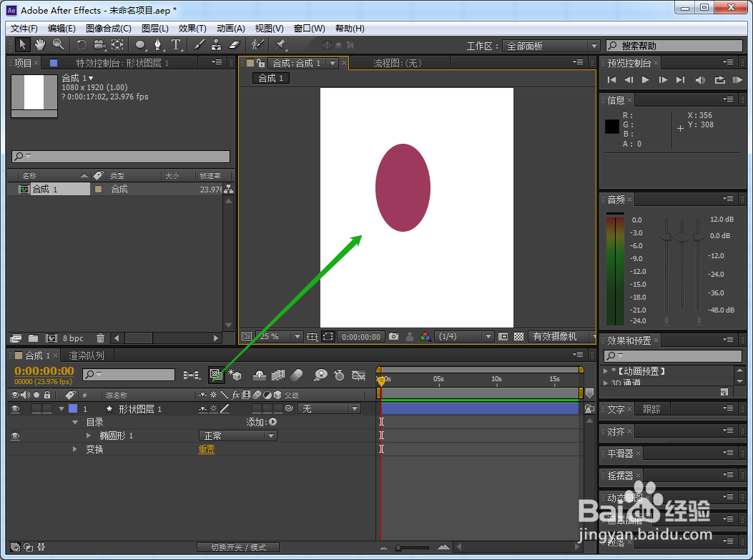This screenshot has width=753, height=560.
Task: Open the 文件(F) menu
Action: (x=24, y=29)
